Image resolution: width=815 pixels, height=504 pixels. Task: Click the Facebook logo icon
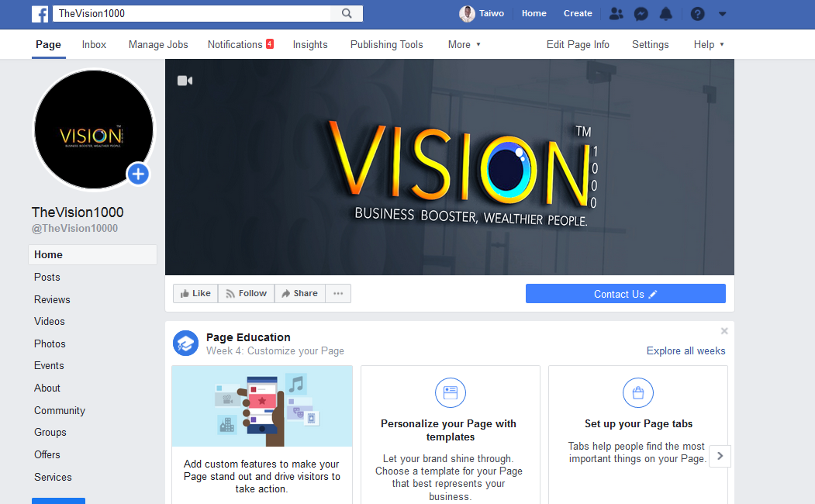pyautogui.click(x=40, y=13)
